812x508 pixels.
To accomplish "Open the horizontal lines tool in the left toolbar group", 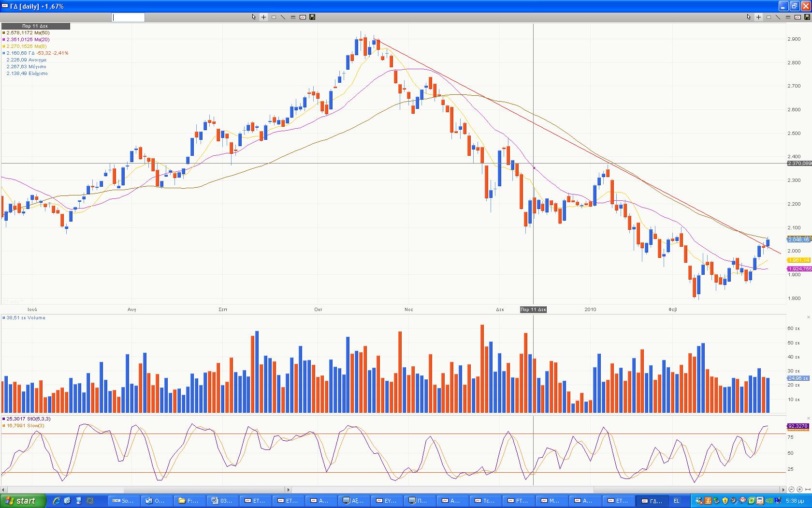I will (x=293, y=17).
